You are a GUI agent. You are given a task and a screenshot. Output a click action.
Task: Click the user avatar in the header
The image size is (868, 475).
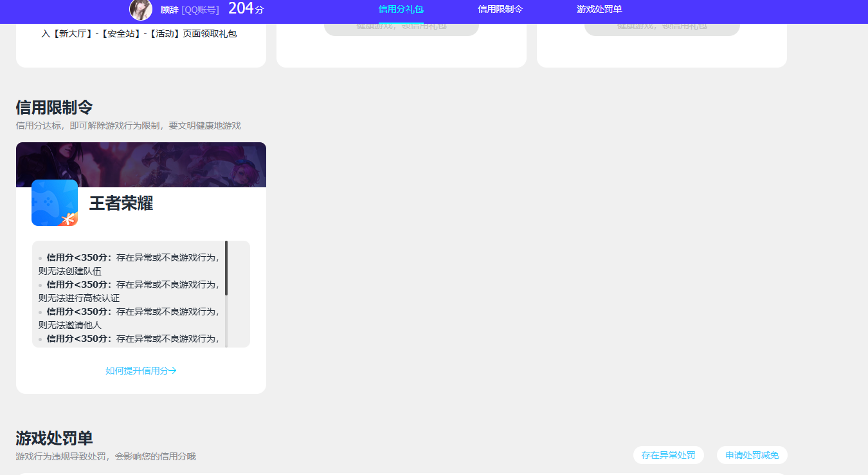click(x=141, y=9)
